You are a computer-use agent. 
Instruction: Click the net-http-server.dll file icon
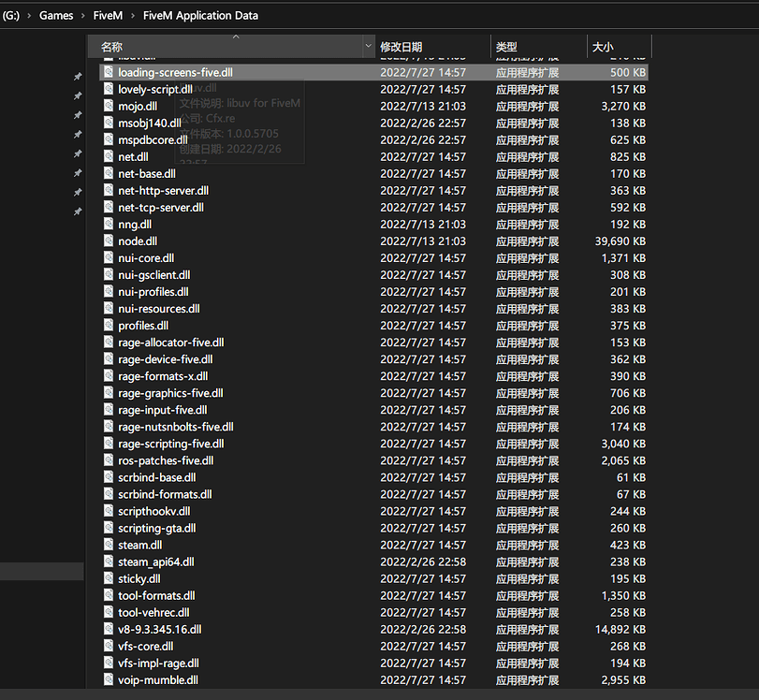click(106, 190)
